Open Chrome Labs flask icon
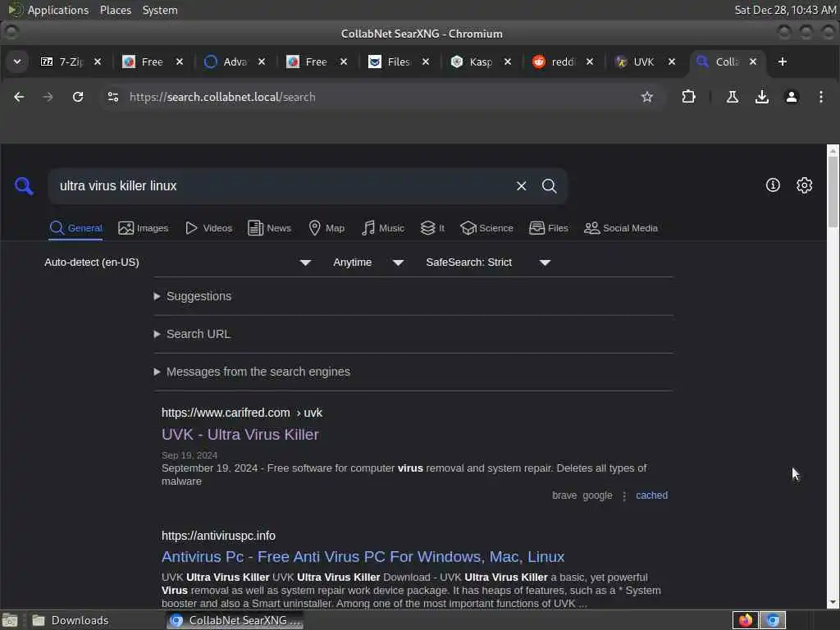 [733, 97]
